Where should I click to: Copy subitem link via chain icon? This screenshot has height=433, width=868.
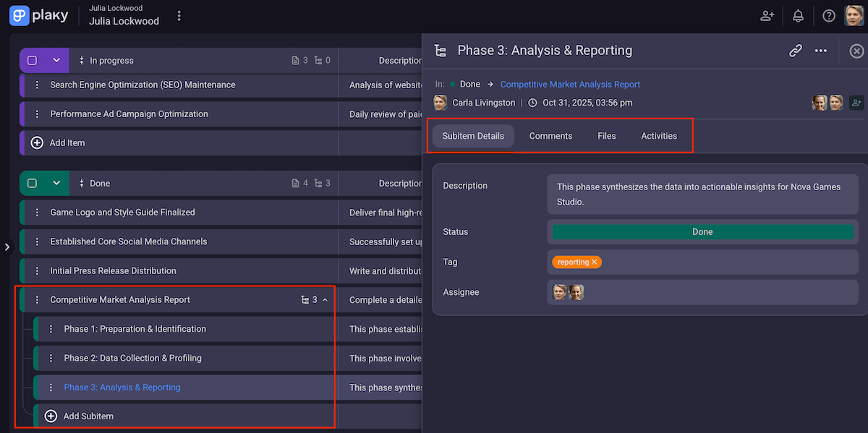795,51
